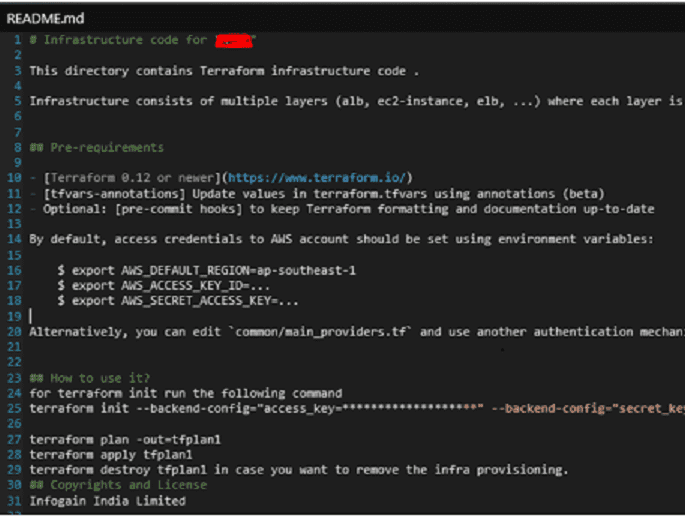Screen dimensions: 685x516
Task: Click the Infogain India Limited line
Action: click(107, 501)
